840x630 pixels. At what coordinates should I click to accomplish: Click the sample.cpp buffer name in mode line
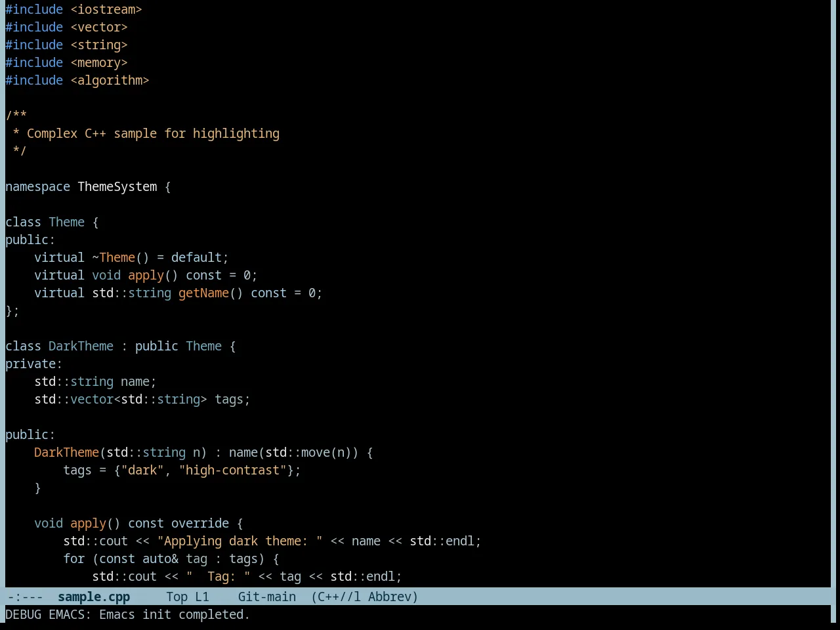tap(94, 597)
